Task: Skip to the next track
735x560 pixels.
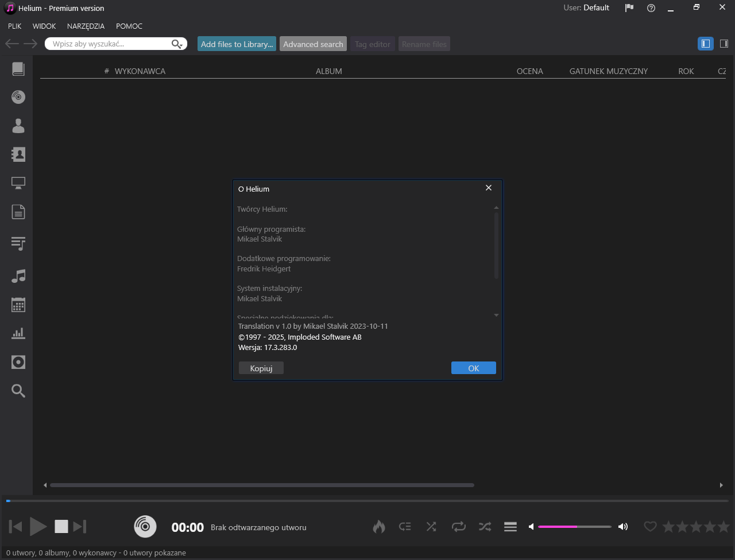Action: (80, 527)
